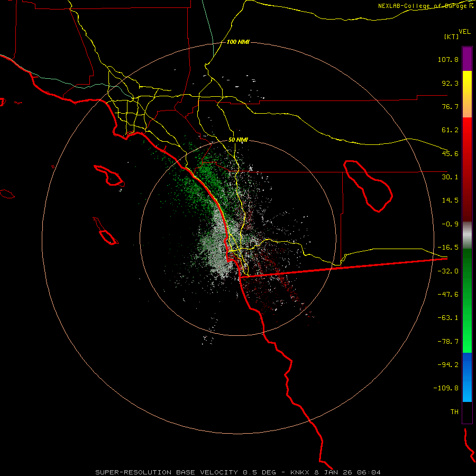Click the [KT] units label
This screenshot has width=476, height=476.
pos(452,36)
